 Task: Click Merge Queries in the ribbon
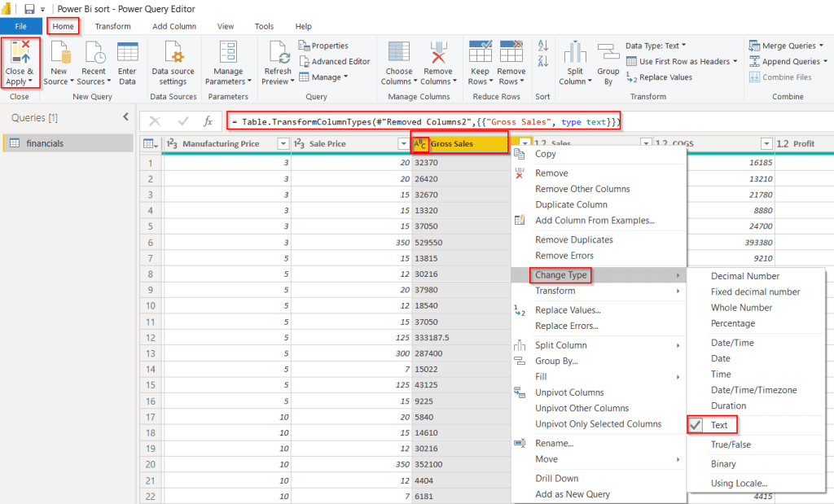click(786, 46)
